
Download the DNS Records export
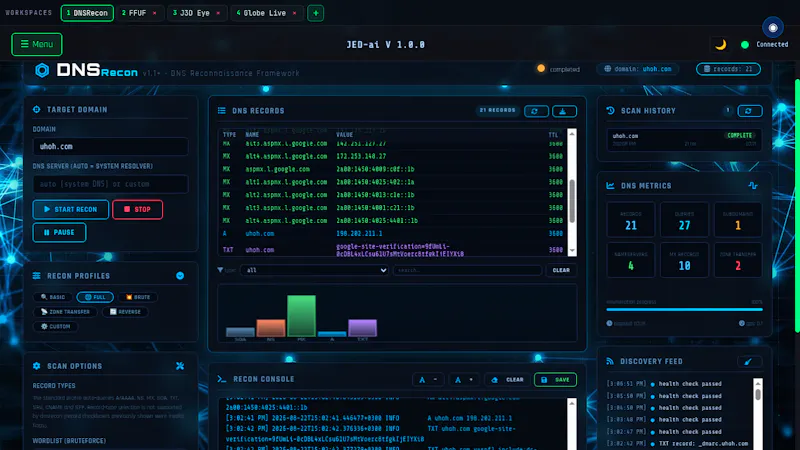[x=563, y=111]
